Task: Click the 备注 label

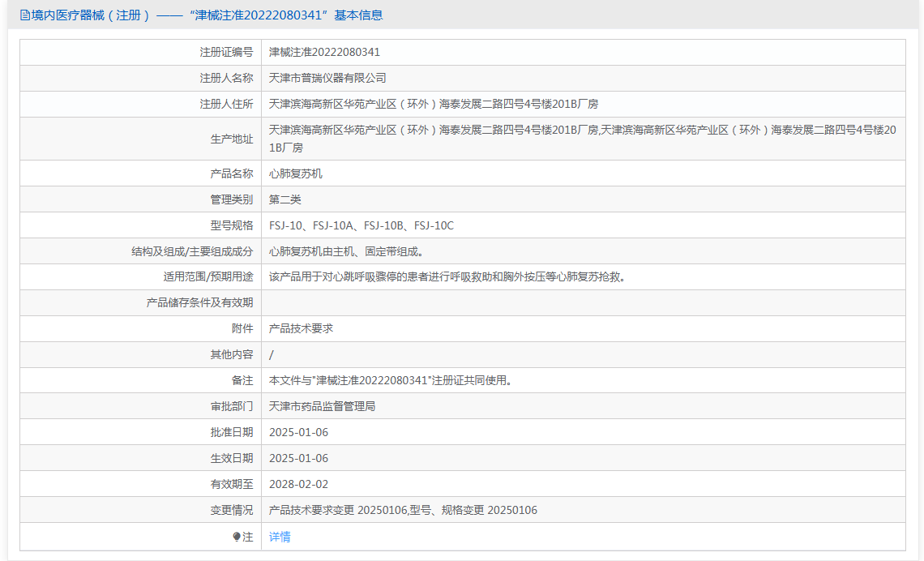Action: [x=242, y=380]
